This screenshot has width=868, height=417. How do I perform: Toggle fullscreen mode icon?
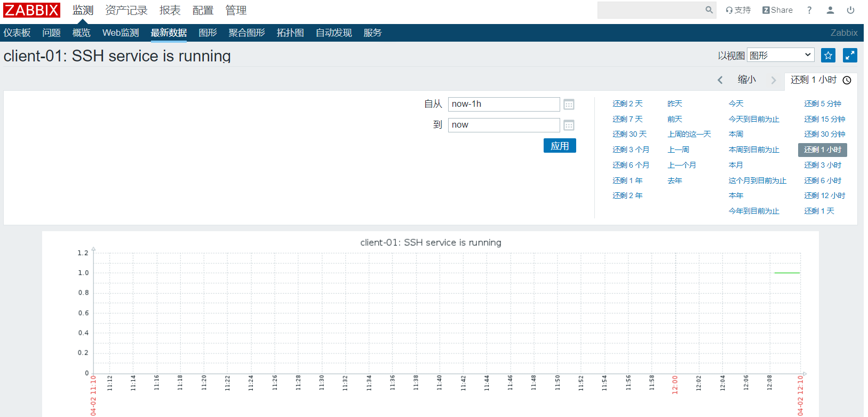850,55
